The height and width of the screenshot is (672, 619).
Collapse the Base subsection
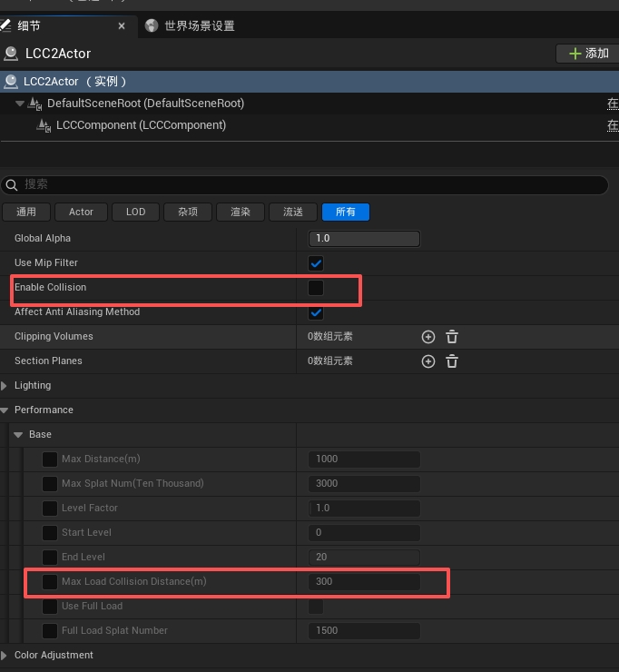(x=18, y=435)
